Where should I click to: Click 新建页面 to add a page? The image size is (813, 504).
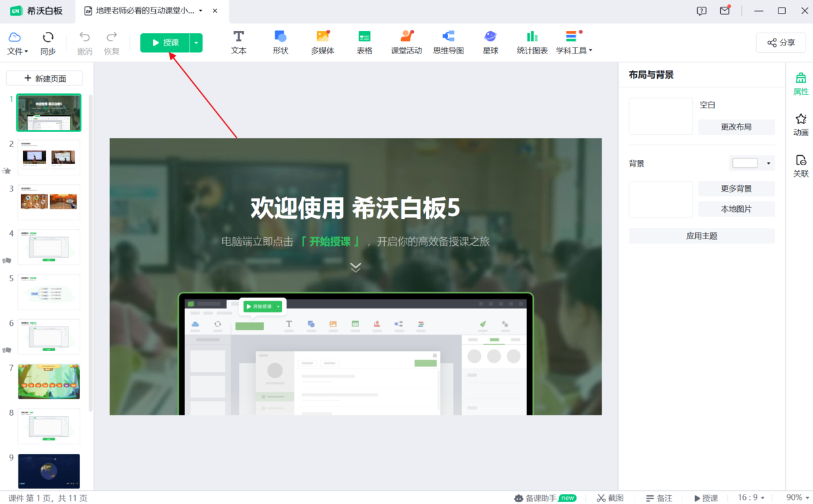[x=45, y=79]
